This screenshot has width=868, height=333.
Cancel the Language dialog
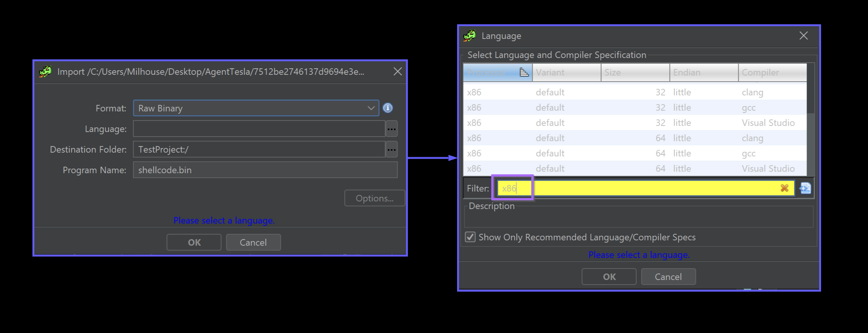pyautogui.click(x=668, y=277)
